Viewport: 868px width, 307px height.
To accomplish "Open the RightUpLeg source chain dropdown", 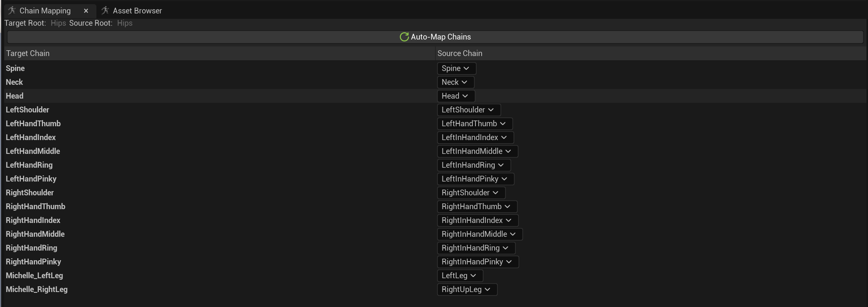I will click(x=467, y=289).
